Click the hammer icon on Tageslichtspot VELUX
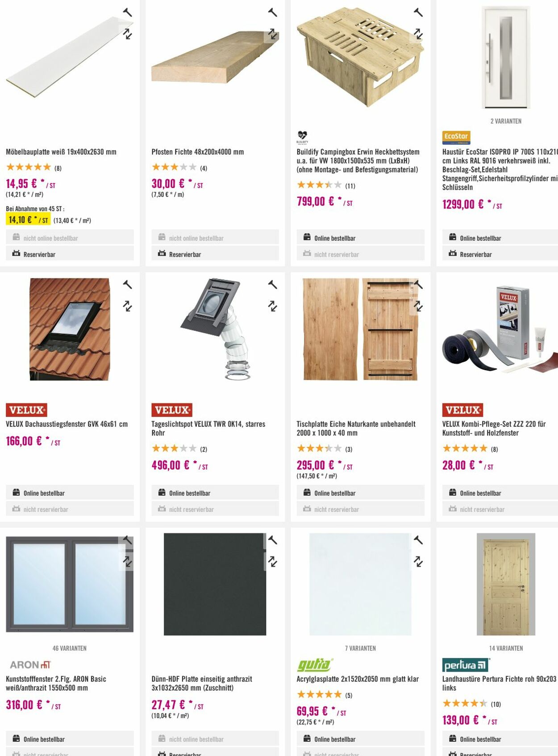 [273, 284]
